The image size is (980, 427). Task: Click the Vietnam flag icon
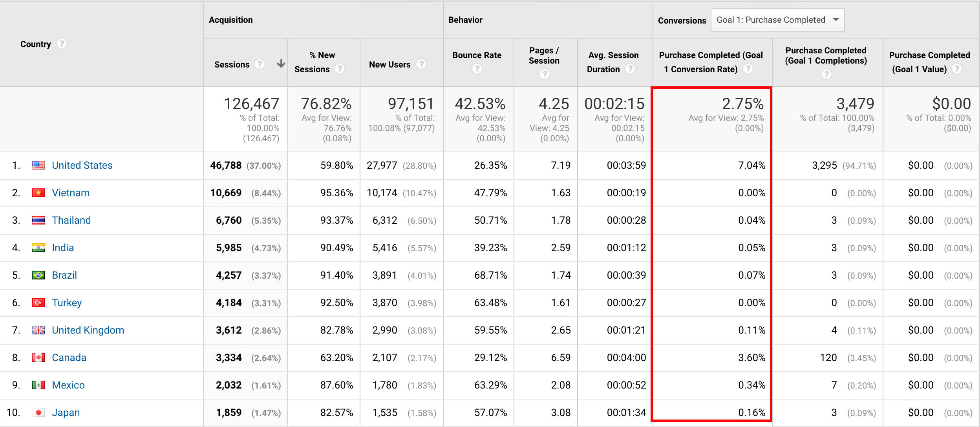point(38,193)
